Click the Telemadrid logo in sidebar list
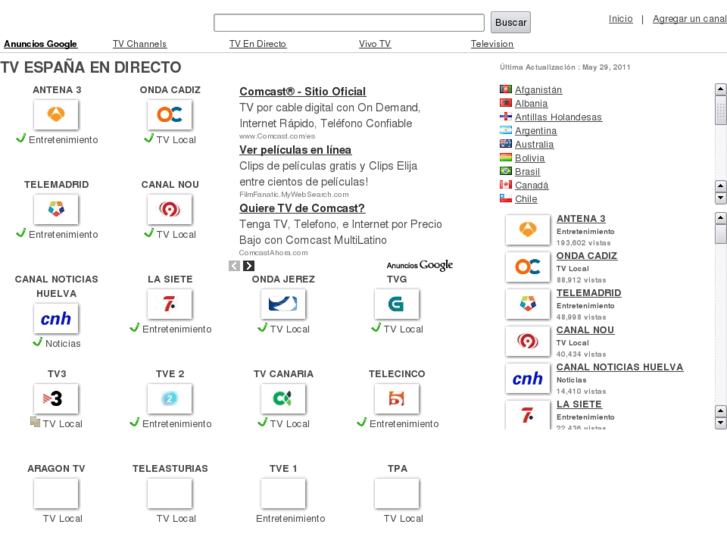 point(528,304)
